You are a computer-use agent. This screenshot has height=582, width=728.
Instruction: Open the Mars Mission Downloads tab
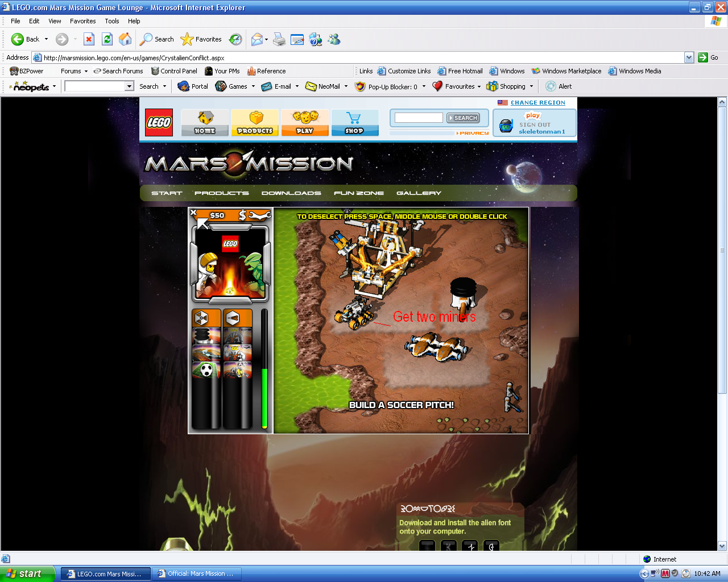click(291, 193)
